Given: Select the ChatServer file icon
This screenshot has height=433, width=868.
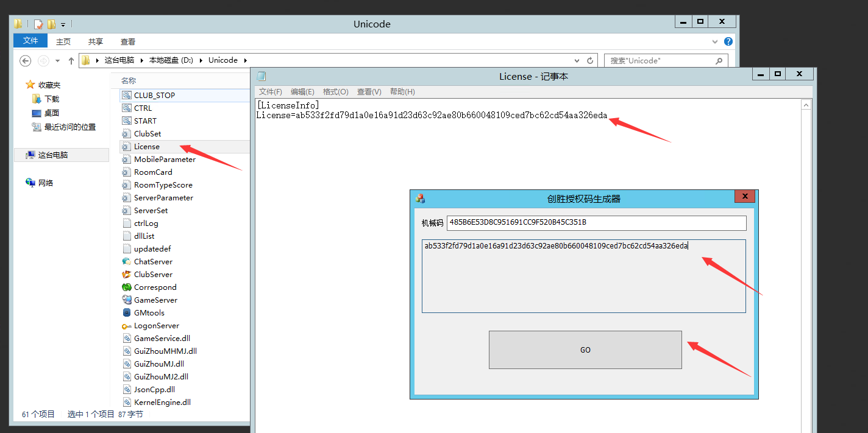Looking at the screenshot, I should coord(127,261).
